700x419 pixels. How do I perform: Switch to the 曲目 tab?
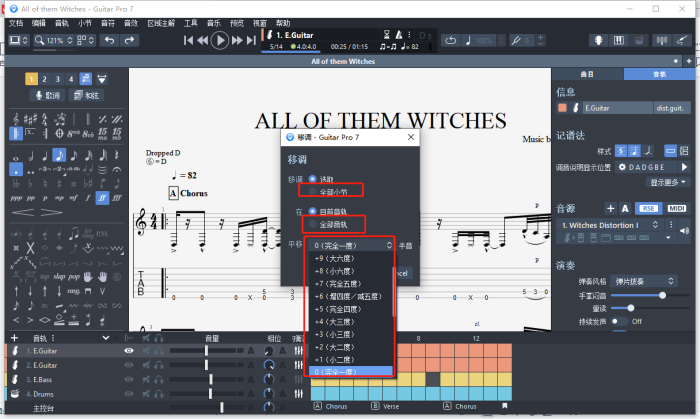[x=586, y=75]
